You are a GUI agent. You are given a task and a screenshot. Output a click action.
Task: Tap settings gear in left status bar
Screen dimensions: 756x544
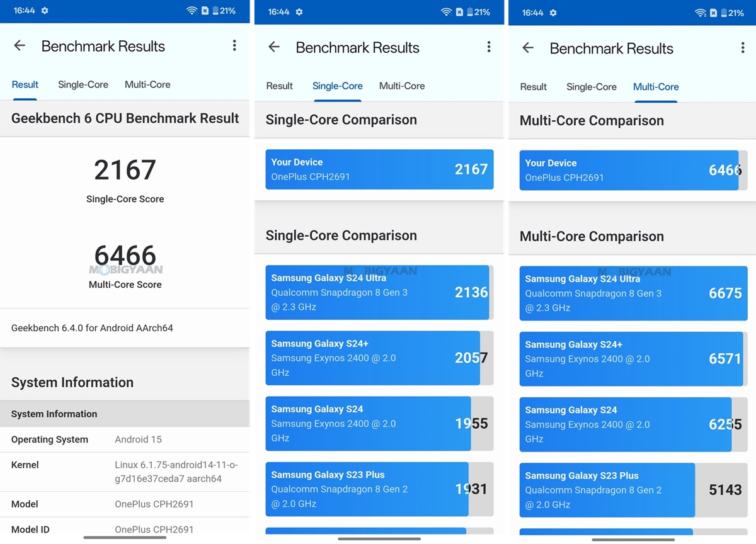45,11
